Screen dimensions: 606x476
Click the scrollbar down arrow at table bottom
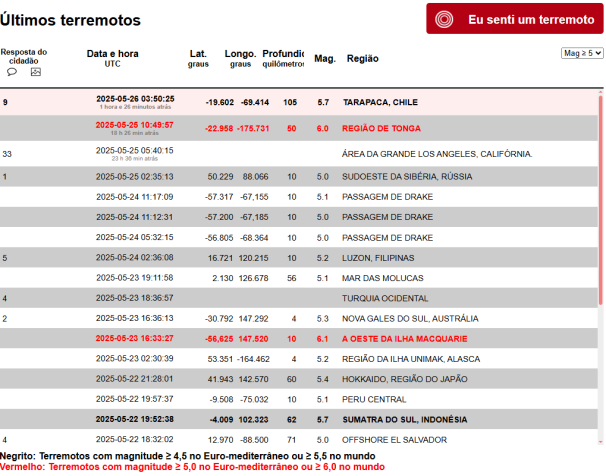tap(601, 442)
